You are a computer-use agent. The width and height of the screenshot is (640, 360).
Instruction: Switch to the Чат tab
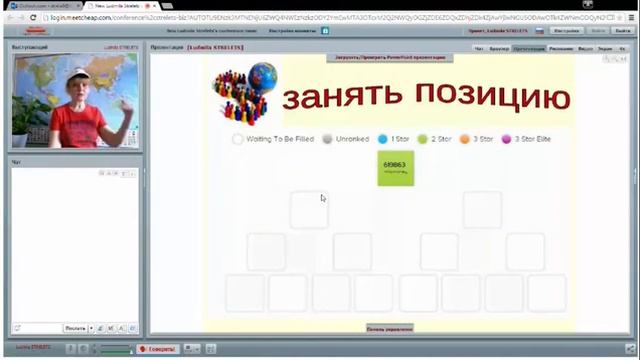479,49
